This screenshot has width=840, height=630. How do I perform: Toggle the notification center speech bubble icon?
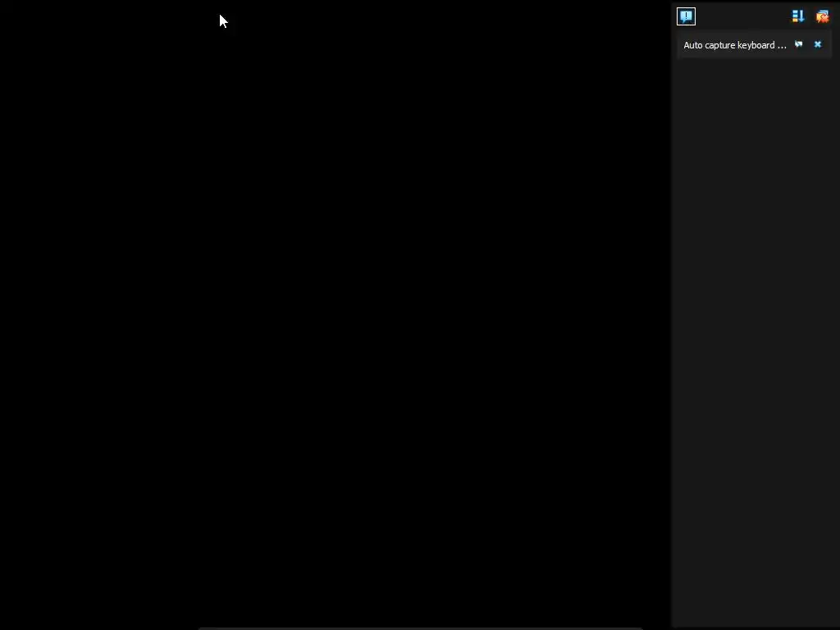coord(686,16)
